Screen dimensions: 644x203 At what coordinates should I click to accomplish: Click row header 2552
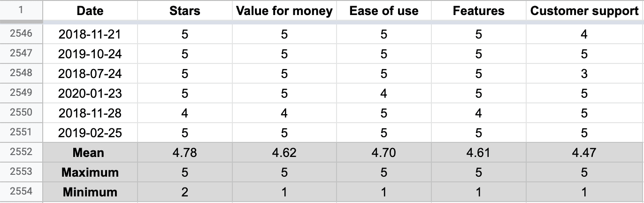(21, 152)
